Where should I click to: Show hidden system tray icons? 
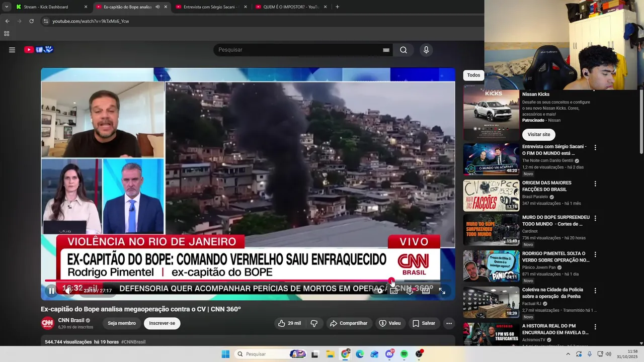pyautogui.click(x=568, y=354)
